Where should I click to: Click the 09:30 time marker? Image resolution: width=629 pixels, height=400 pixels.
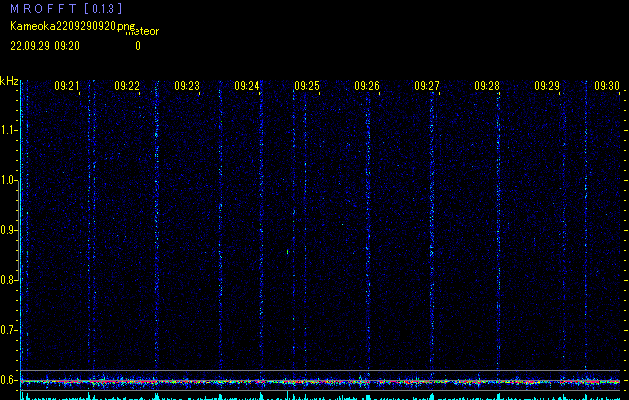[607, 85]
